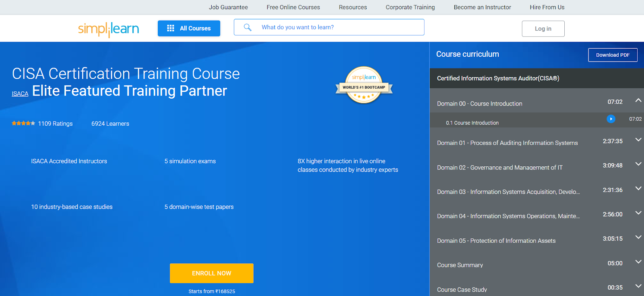Download the curriculum PDF
The height and width of the screenshot is (296, 644).
pyautogui.click(x=613, y=55)
